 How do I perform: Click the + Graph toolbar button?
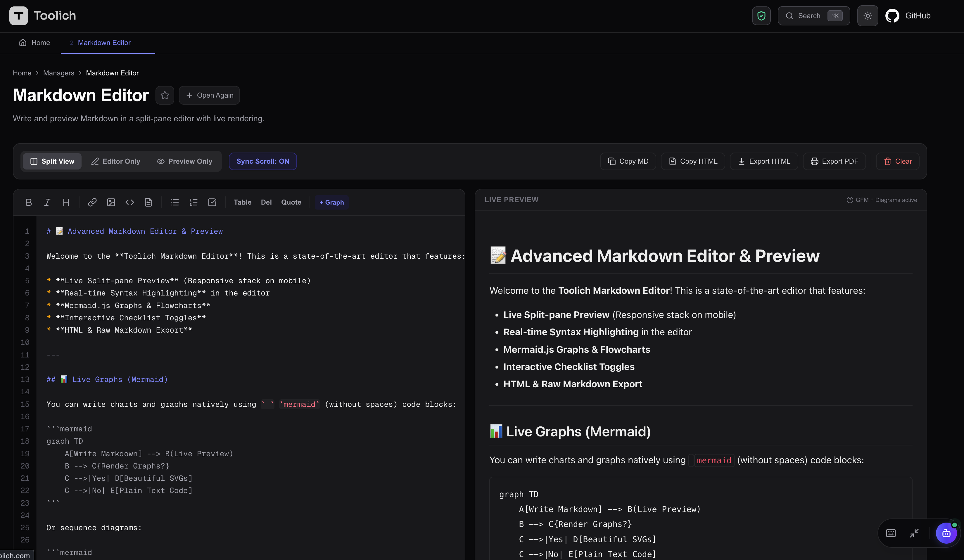tap(332, 202)
